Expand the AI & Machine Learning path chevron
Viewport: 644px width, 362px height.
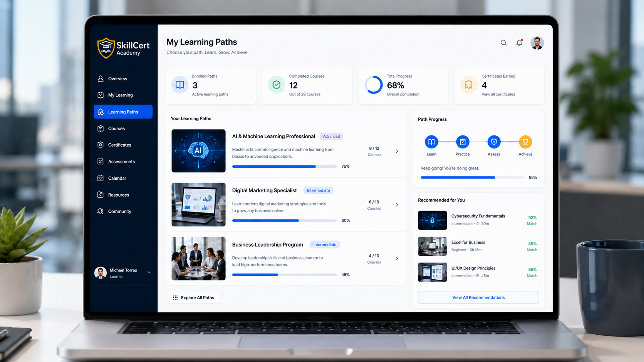pyautogui.click(x=397, y=151)
